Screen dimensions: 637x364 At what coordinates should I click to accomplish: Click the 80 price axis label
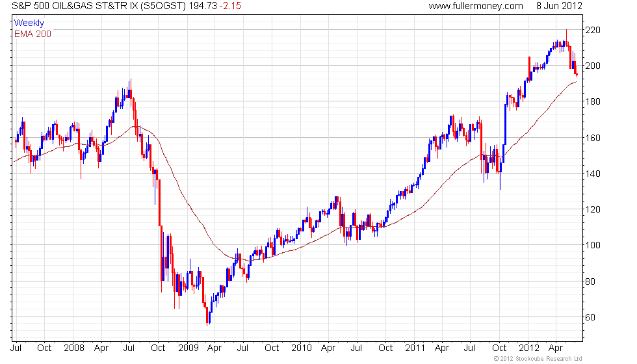tap(590, 281)
